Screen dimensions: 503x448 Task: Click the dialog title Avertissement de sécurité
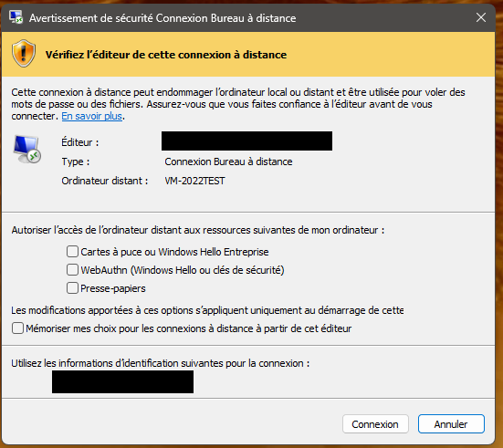coord(162,18)
